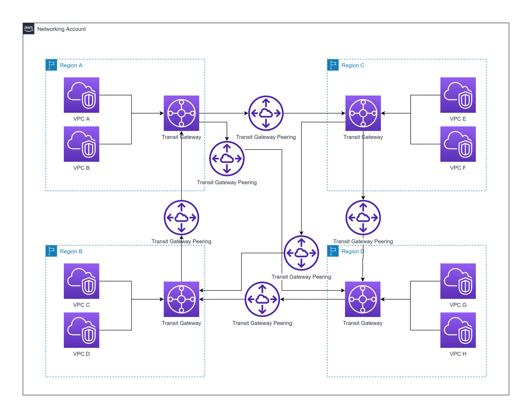This screenshot has height=418, width=532.
Task: Select peering icon between Region A and C gateways
Action: click(x=266, y=113)
